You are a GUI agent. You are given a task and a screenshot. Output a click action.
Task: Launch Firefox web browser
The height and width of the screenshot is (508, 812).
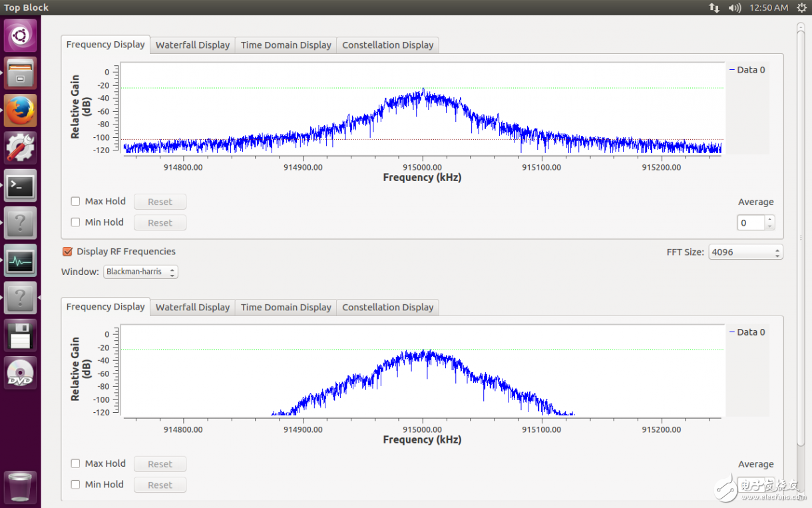pyautogui.click(x=20, y=111)
